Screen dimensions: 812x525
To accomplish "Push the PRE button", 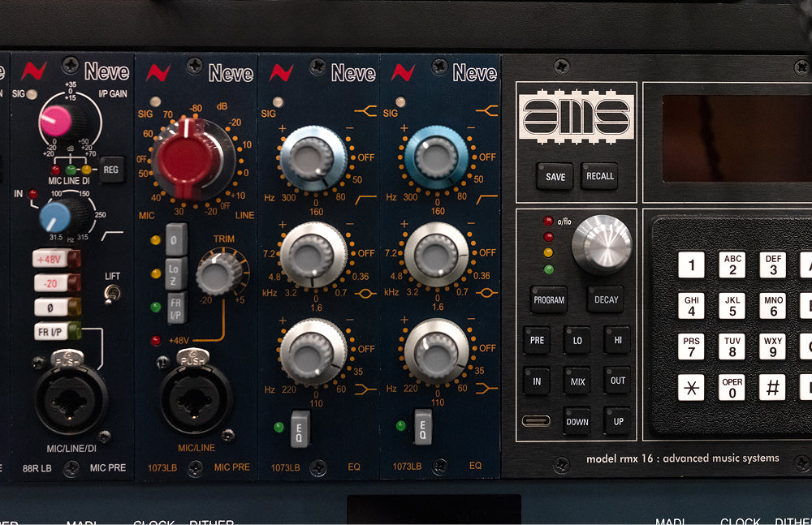I will [x=537, y=340].
